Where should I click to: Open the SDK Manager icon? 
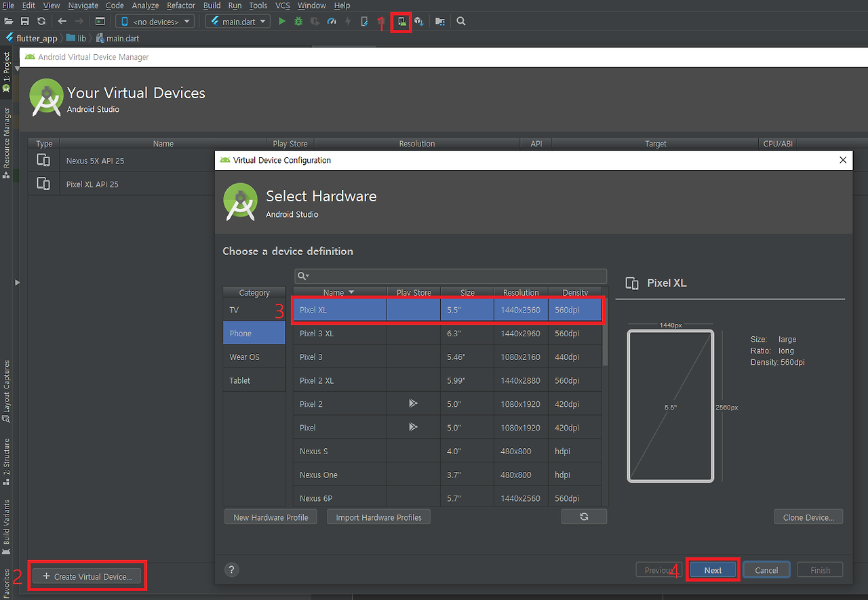(x=419, y=22)
